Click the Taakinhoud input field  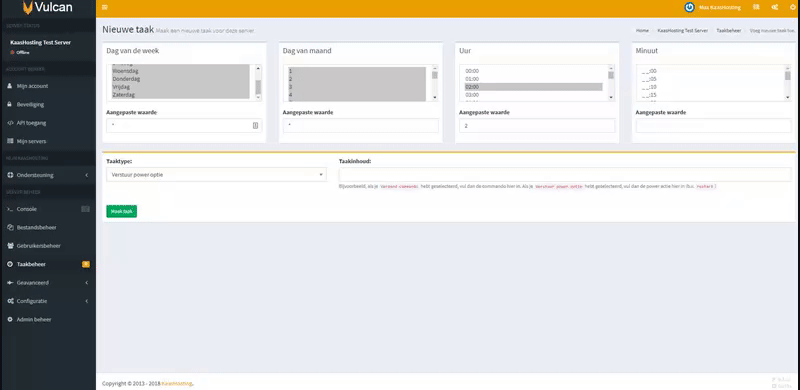[x=565, y=175]
